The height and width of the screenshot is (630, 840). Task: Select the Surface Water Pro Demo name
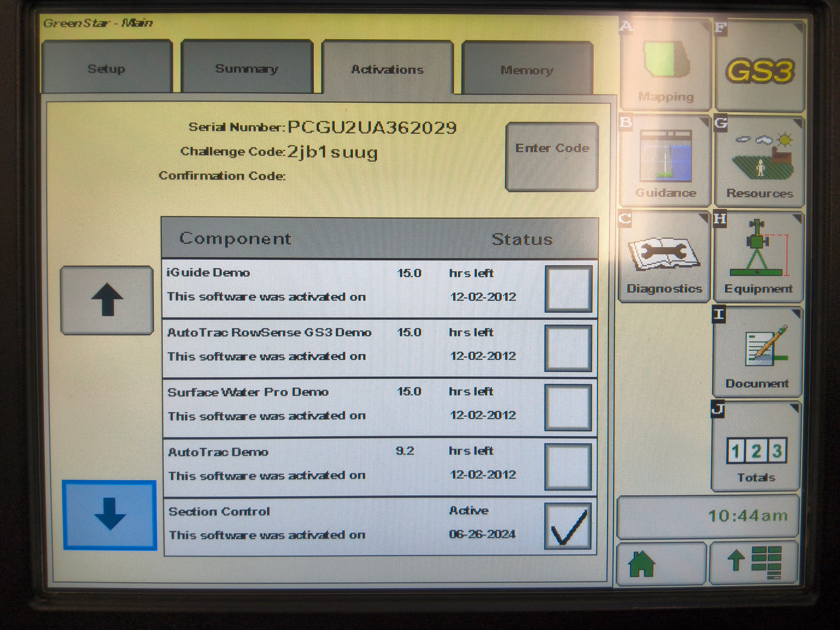point(248,392)
